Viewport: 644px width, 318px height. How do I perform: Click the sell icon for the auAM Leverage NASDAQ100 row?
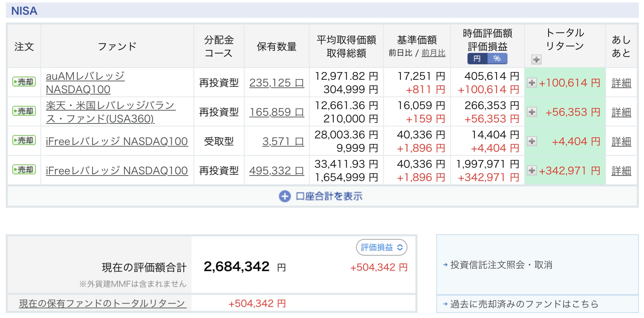24,82
